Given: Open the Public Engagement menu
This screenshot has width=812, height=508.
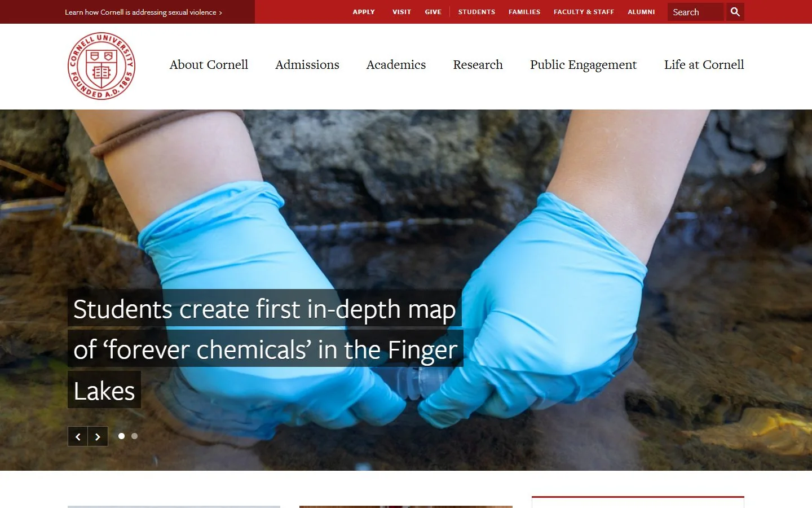Looking at the screenshot, I should pos(584,65).
